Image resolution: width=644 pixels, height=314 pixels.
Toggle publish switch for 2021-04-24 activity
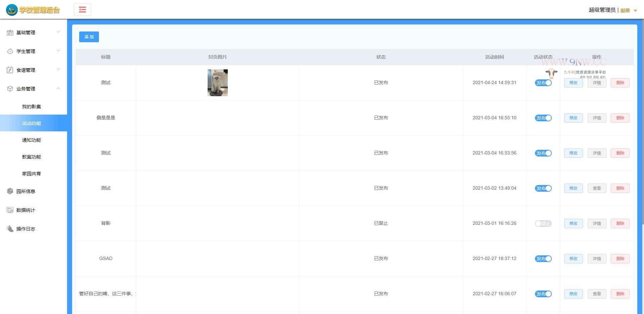pyautogui.click(x=543, y=83)
